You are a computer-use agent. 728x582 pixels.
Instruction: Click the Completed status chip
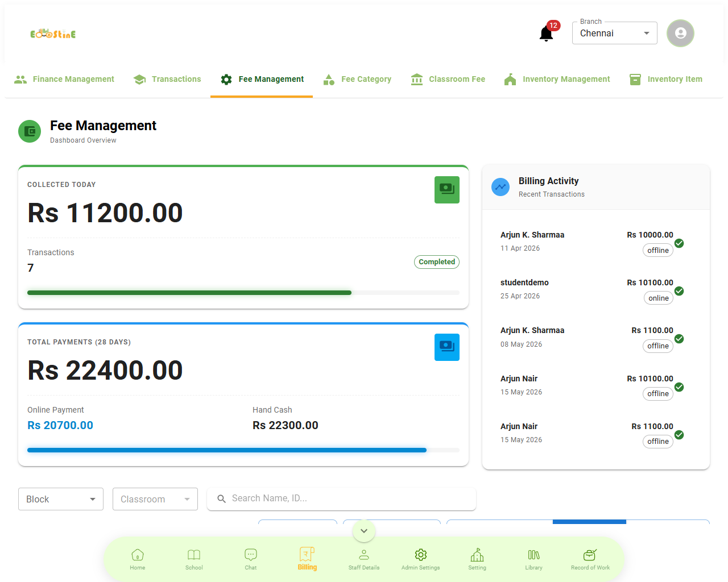437,262
